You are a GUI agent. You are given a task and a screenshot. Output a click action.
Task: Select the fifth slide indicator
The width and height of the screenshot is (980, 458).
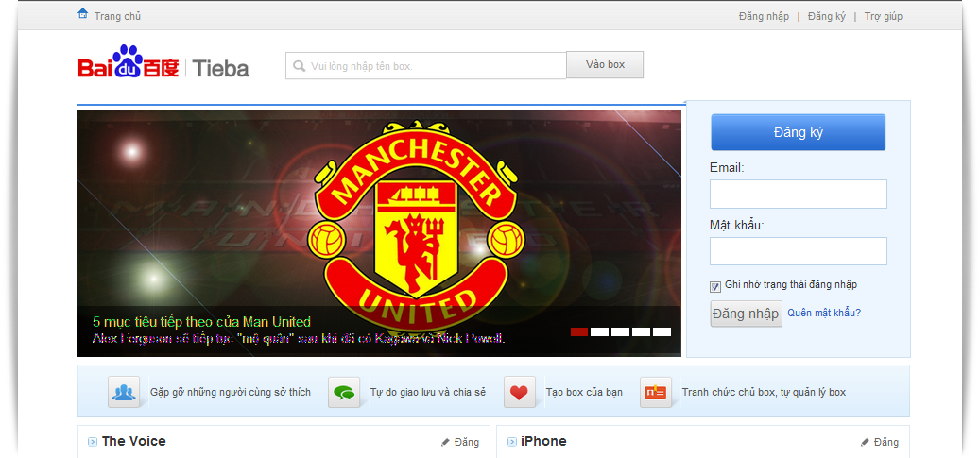pos(662,331)
